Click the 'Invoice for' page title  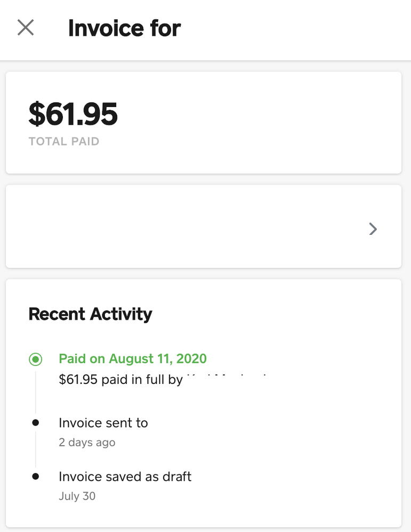click(124, 28)
